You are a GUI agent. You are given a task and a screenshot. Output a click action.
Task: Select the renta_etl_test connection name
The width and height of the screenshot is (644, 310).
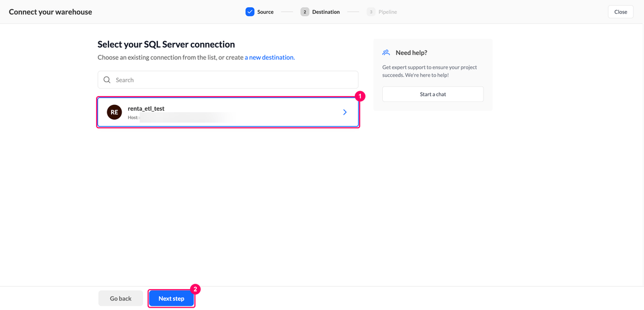[146, 108]
